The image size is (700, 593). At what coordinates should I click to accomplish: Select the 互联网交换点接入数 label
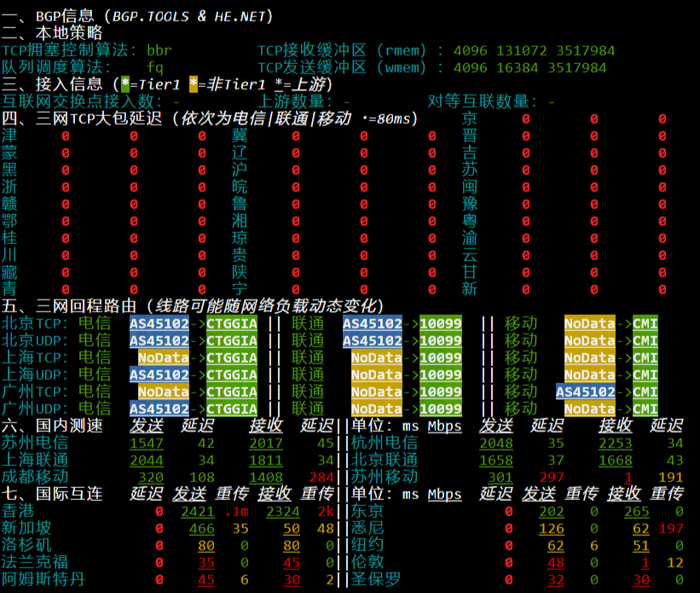coord(82,102)
